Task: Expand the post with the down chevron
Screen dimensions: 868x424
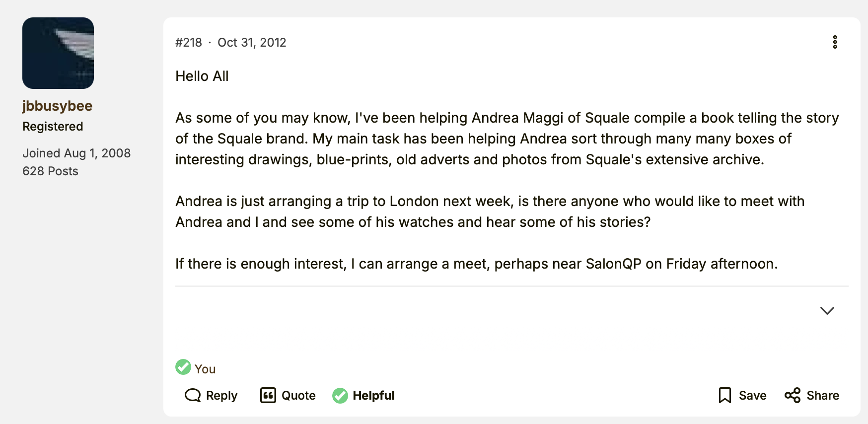Action: click(827, 311)
